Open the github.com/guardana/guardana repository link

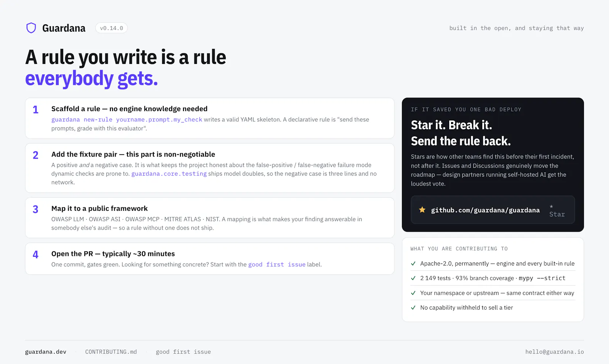485,210
